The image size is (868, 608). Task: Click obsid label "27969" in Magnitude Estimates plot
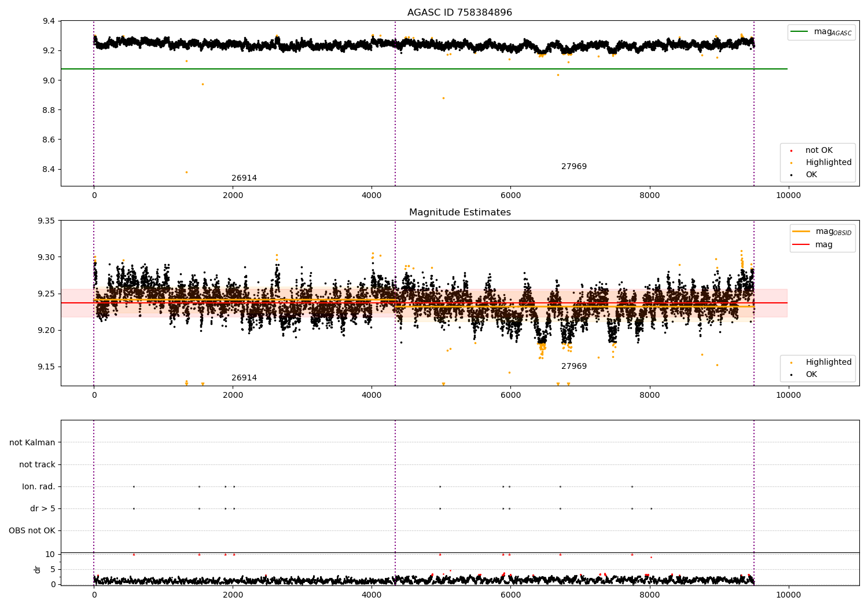tap(574, 367)
